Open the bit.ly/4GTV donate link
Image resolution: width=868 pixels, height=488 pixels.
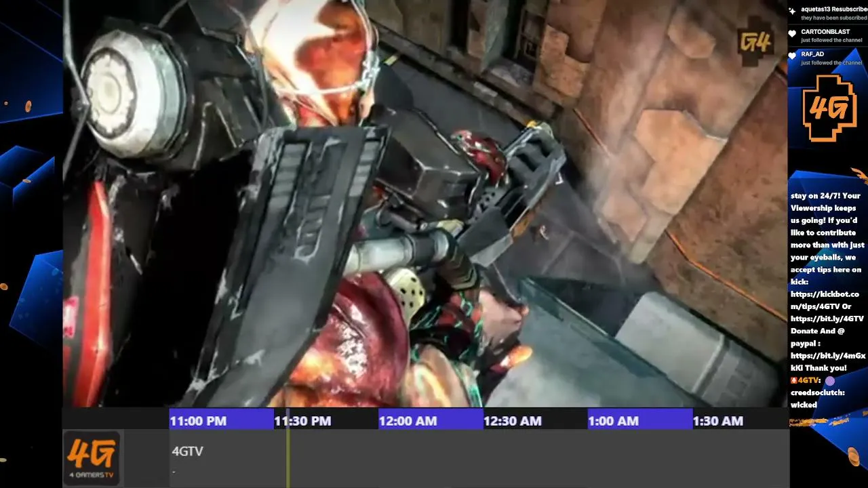point(827,319)
